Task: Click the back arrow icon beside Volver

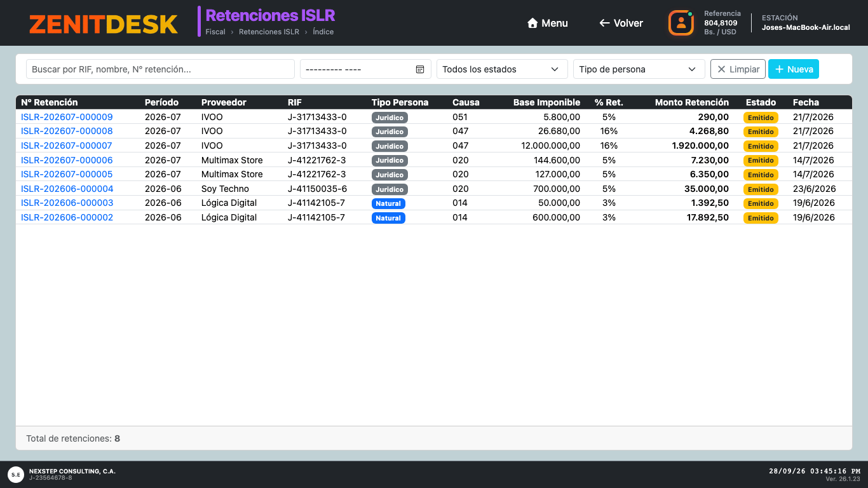Action: 604,23
